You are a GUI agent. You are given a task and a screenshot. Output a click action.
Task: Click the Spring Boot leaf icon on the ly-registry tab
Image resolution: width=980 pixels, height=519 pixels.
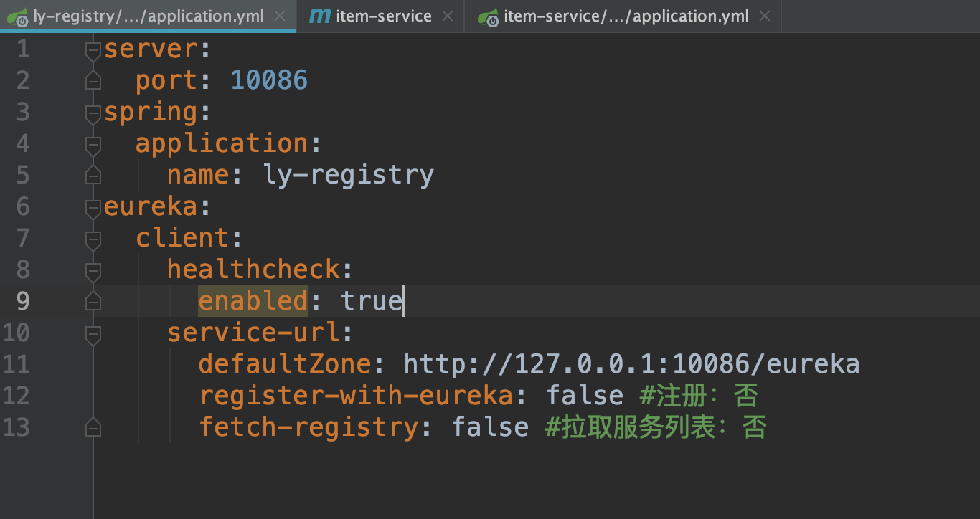19,15
